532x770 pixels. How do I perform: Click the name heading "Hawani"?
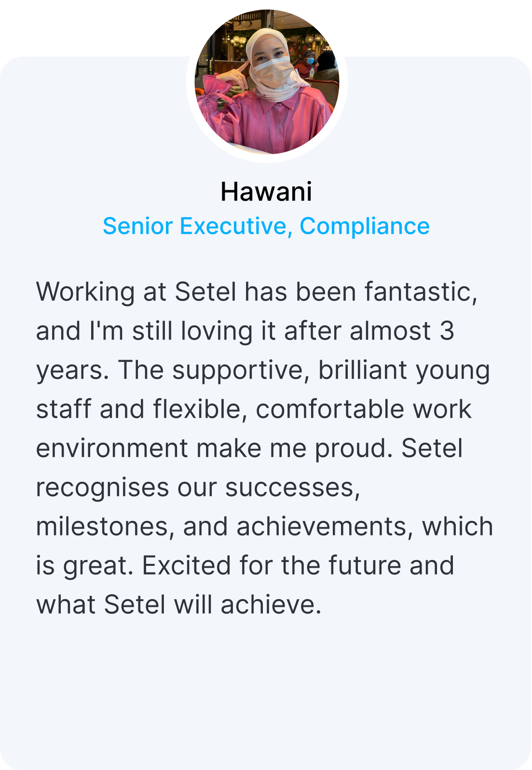pos(266,192)
